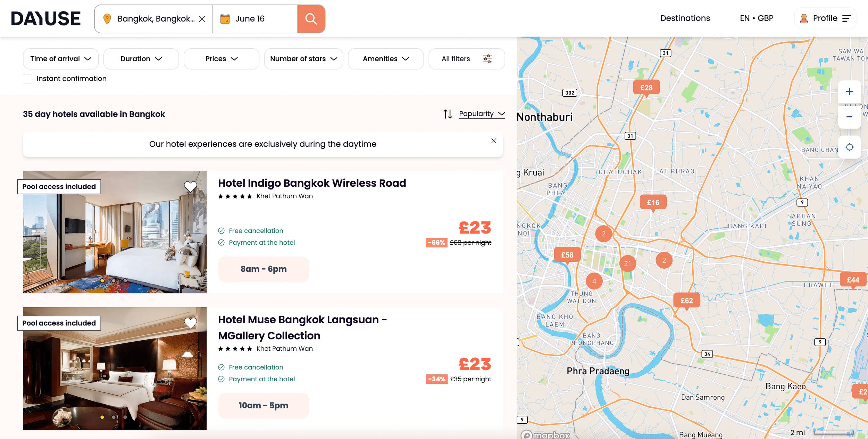Click the map locate-me crosshair icon
The width and height of the screenshot is (868, 439).
849,147
